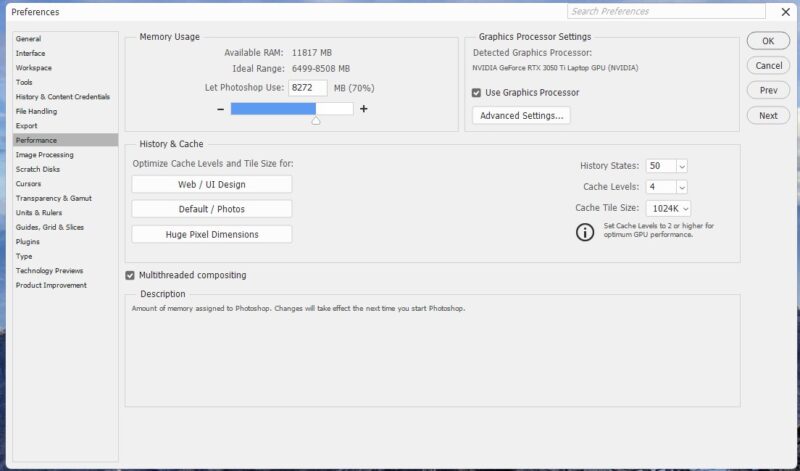
Task: Open Image Processing preferences
Action: [65, 155]
